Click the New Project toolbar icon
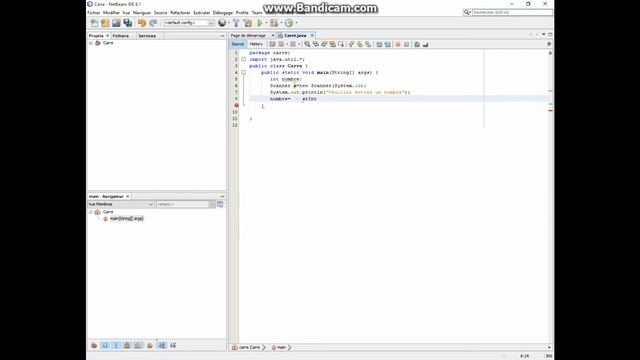The height and width of the screenshot is (360, 640). coord(105,23)
